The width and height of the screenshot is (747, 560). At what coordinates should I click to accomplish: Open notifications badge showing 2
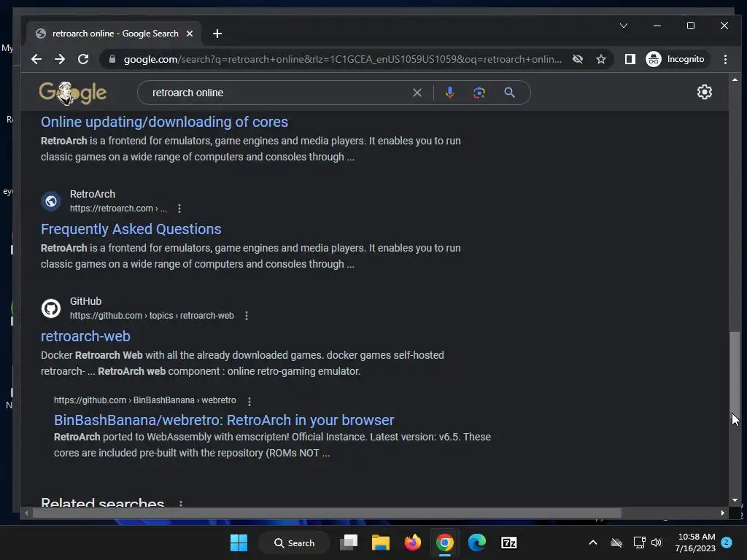[x=727, y=542]
